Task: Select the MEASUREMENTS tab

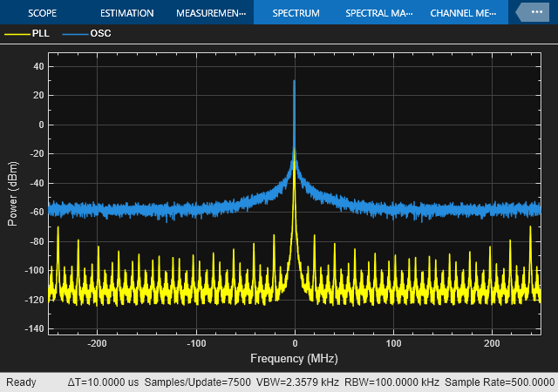Action: (209, 13)
